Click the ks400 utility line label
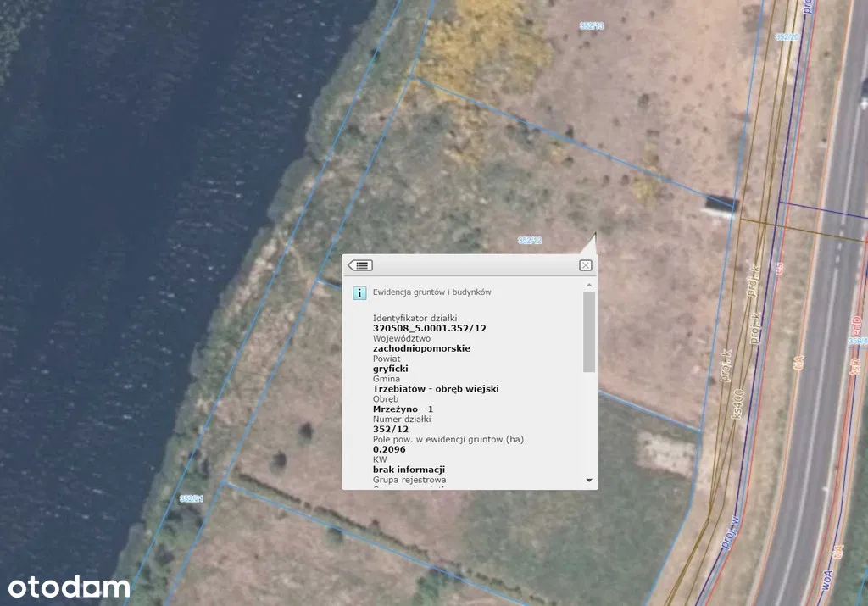 (x=737, y=404)
